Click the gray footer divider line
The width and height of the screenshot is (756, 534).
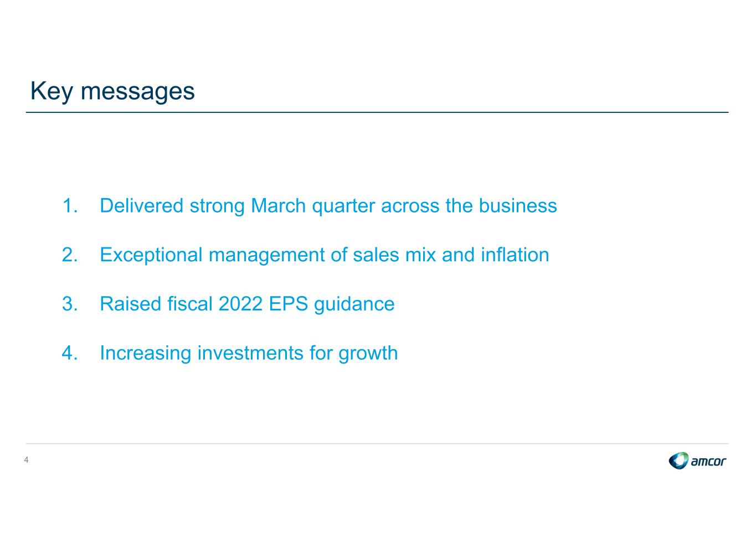pyautogui.click(x=377, y=443)
